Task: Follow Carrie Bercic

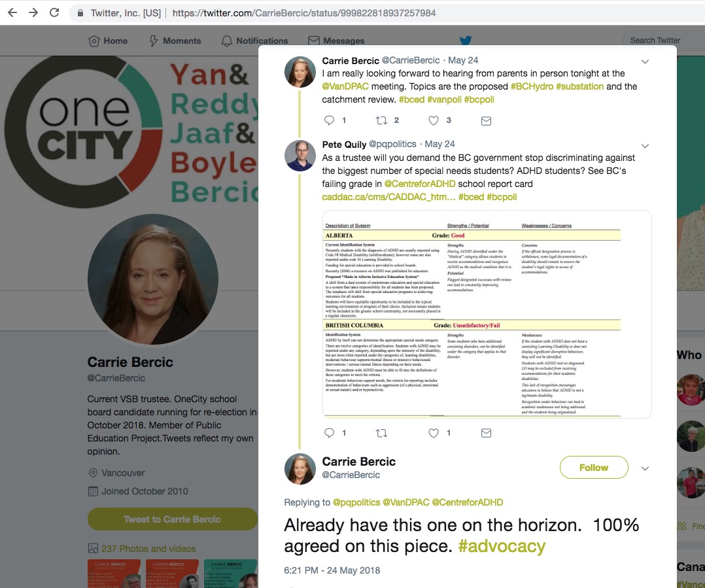Action: pos(594,468)
